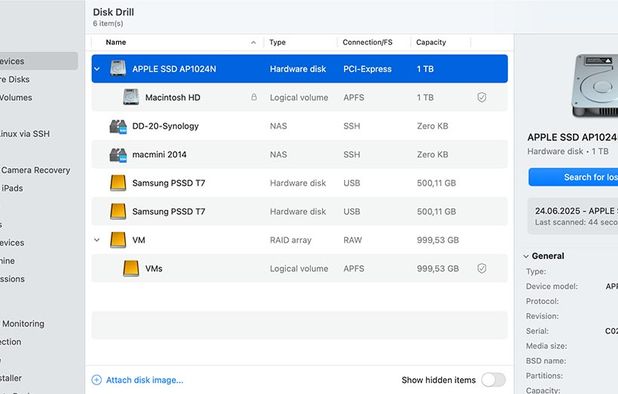Click the Disk Drill window title
Viewport: 618px width, 394px height.
click(114, 12)
